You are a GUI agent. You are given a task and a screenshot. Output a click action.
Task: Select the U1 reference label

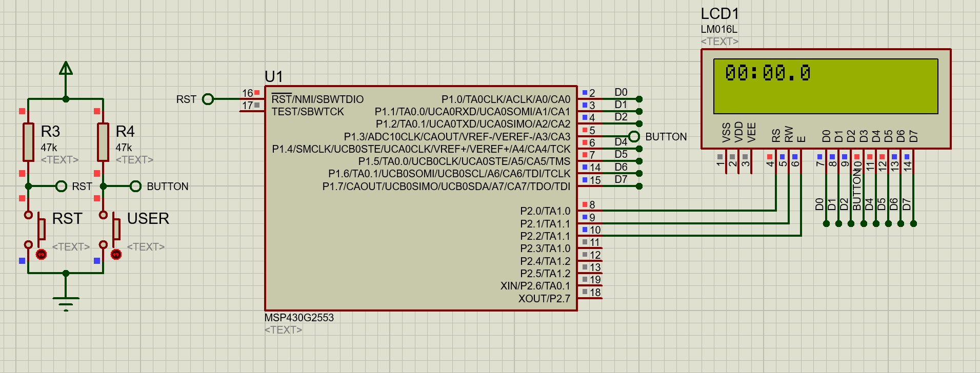274,76
